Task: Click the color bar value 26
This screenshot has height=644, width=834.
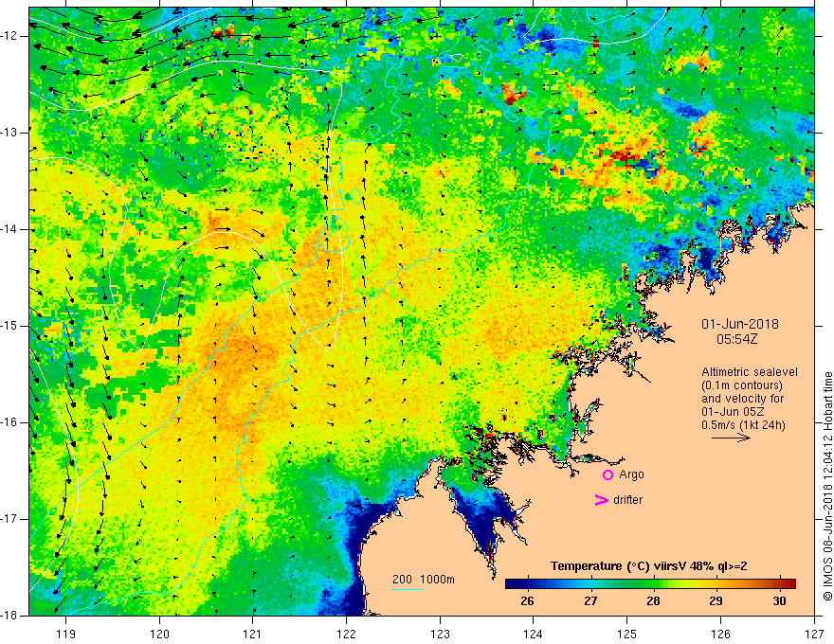Action: point(527,601)
